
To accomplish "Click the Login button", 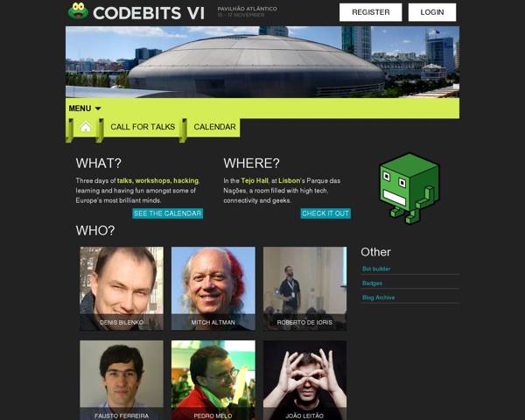I will (x=432, y=12).
